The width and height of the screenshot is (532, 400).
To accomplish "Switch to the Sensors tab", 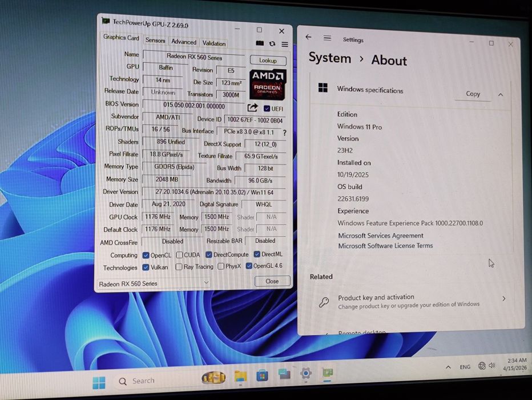I will click(x=155, y=40).
